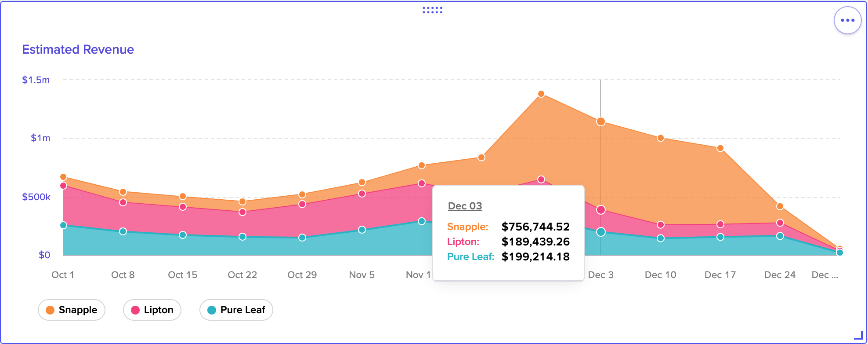
Task: Select Snapple point at Dec 10
Action: pos(661,138)
